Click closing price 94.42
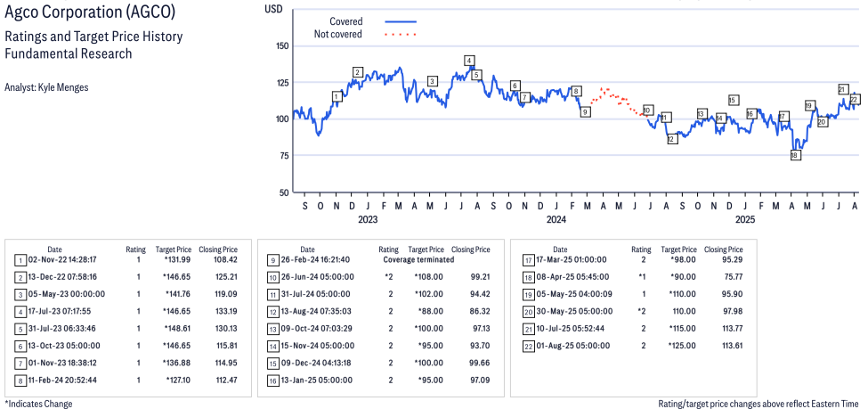The height and width of the screenshot is (409, 868). pyautogui.click(x=480, y=294)
